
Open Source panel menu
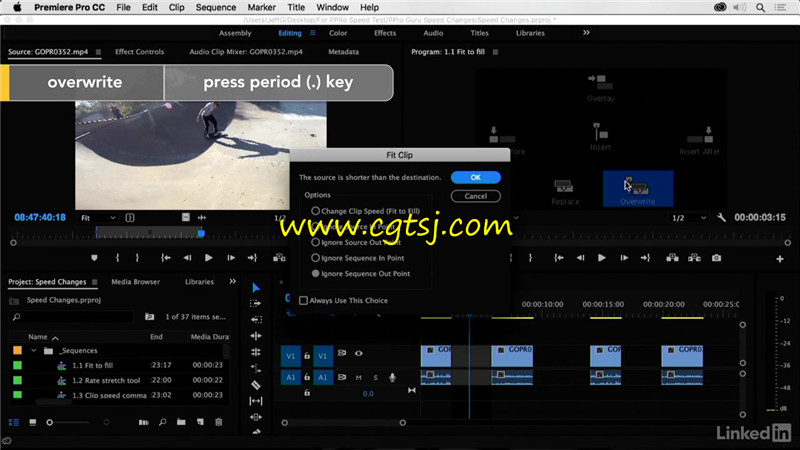coord(98,52)
